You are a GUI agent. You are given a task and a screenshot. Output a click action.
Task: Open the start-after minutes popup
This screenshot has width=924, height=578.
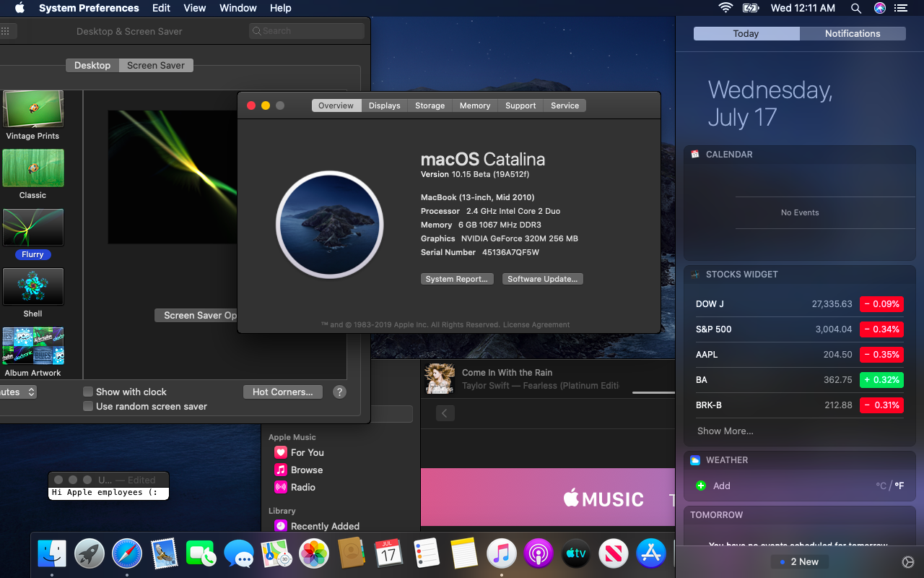point(18,392)
